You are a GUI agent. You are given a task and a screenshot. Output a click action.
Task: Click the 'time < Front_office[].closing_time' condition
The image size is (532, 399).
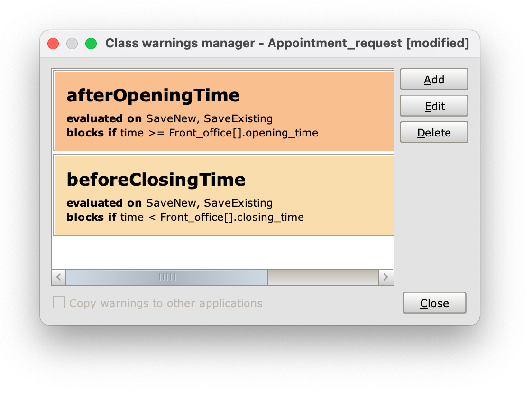[x=212, y=217]
